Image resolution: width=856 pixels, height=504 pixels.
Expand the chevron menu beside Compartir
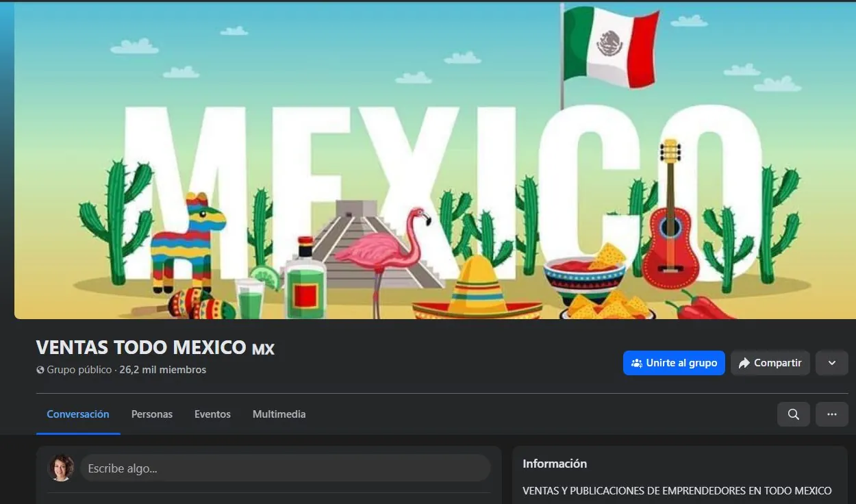pyautogui.click(x=831, y=363)
